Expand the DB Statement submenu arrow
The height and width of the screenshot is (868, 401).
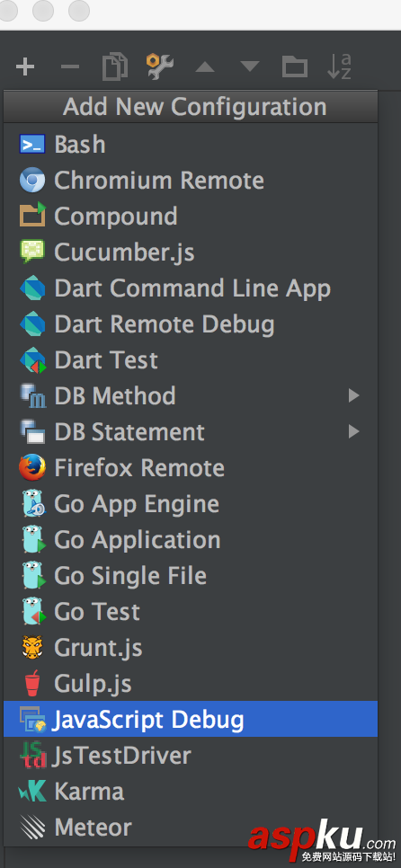353,431
